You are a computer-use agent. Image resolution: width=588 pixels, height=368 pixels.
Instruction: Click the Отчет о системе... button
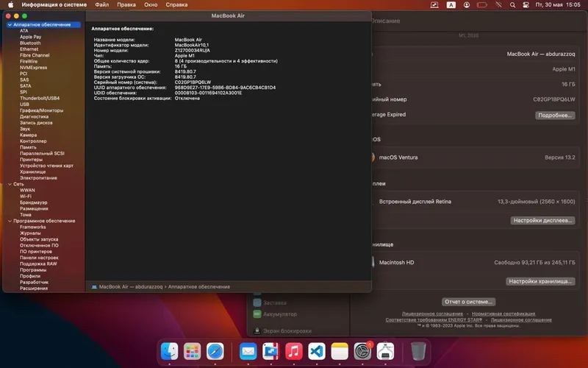pyautogui.click(x=468, y=302)
